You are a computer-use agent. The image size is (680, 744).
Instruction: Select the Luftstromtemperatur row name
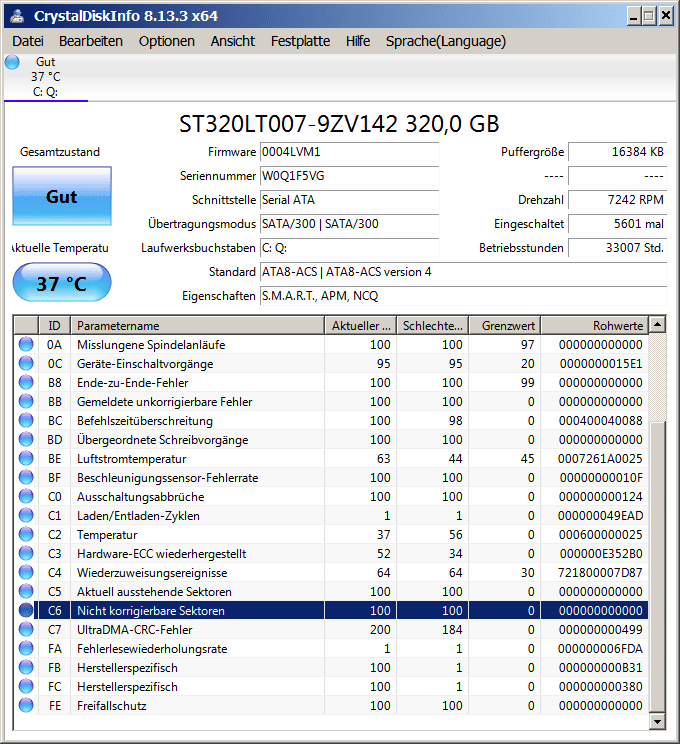131,459
